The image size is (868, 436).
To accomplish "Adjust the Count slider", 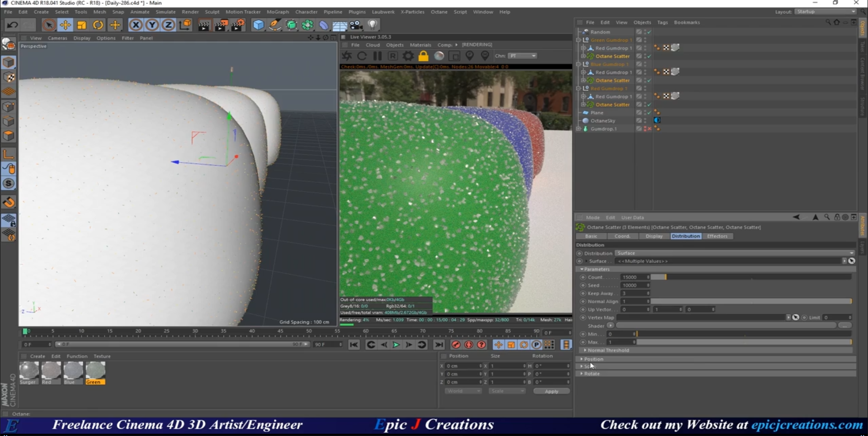I will [x=751, y=277].
